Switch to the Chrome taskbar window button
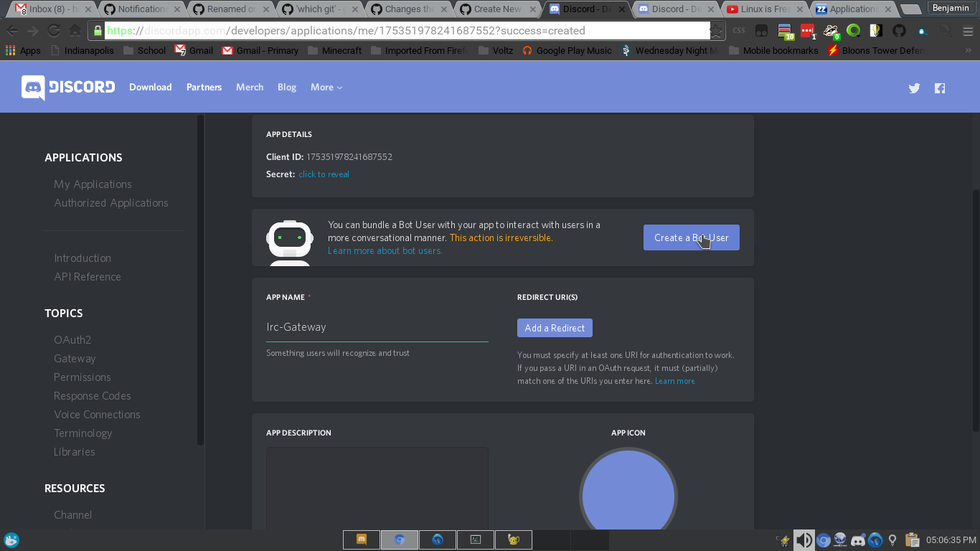980x551 pixels. (400, 540)
